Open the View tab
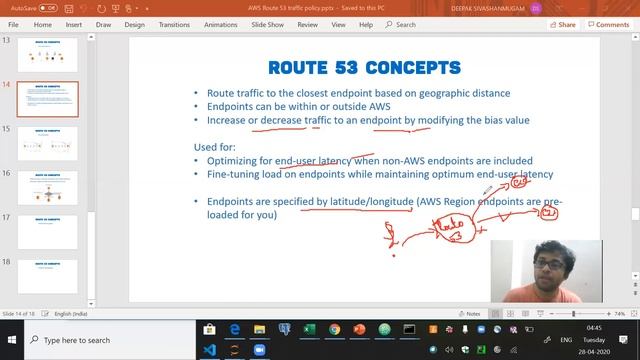Viewport: 640px width, 360px height. (338, 24)
